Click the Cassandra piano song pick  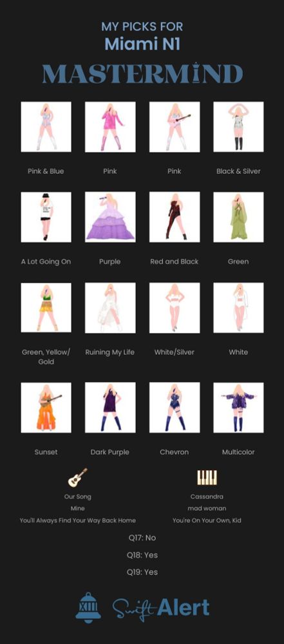pos(207,497)
